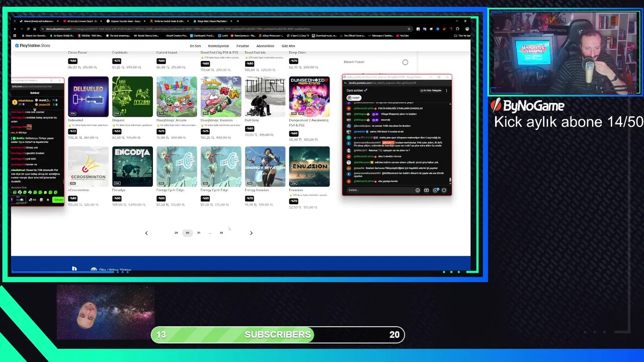Open the Dull Grey game thumbnail
This screenshot has height=362, width=644.
click(265, 97)
